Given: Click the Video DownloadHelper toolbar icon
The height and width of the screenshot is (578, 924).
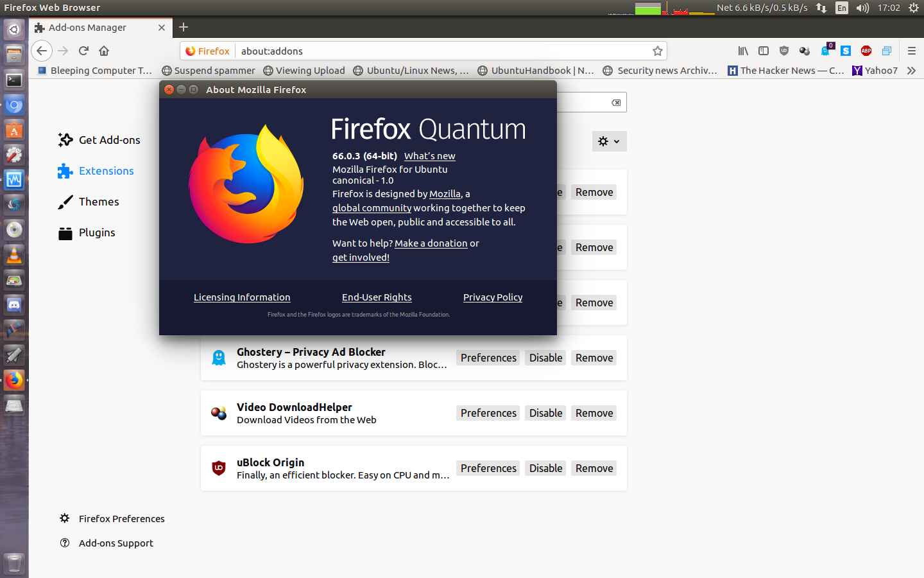Looking at the screenshot, I should 805,51.
